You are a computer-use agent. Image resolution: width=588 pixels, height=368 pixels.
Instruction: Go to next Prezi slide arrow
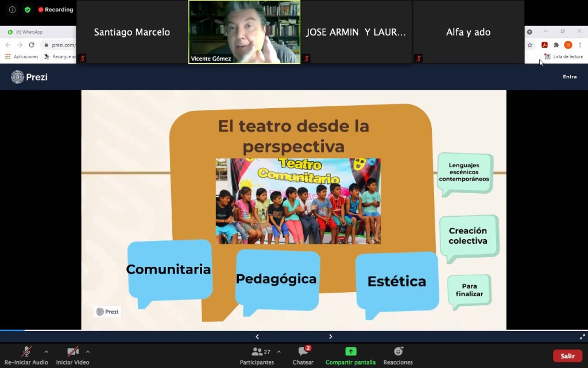(331, 337)
